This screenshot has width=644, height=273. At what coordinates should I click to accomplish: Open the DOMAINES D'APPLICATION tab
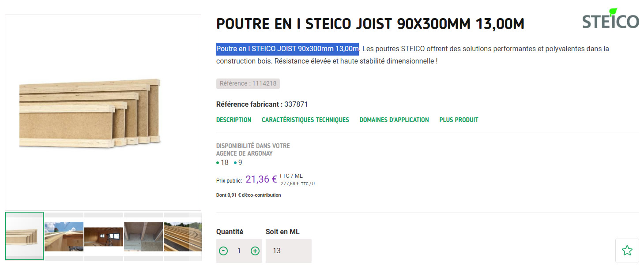(x=394, y=120)
